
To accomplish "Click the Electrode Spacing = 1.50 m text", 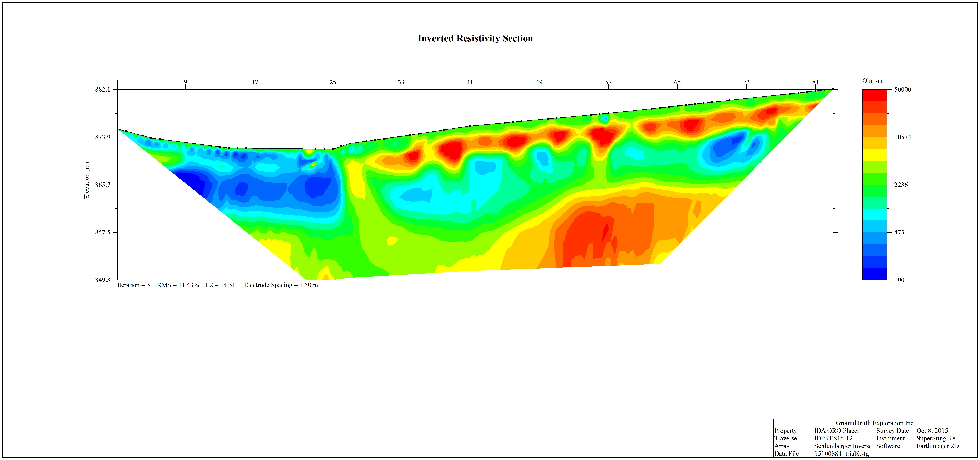I will click(281, 285).
